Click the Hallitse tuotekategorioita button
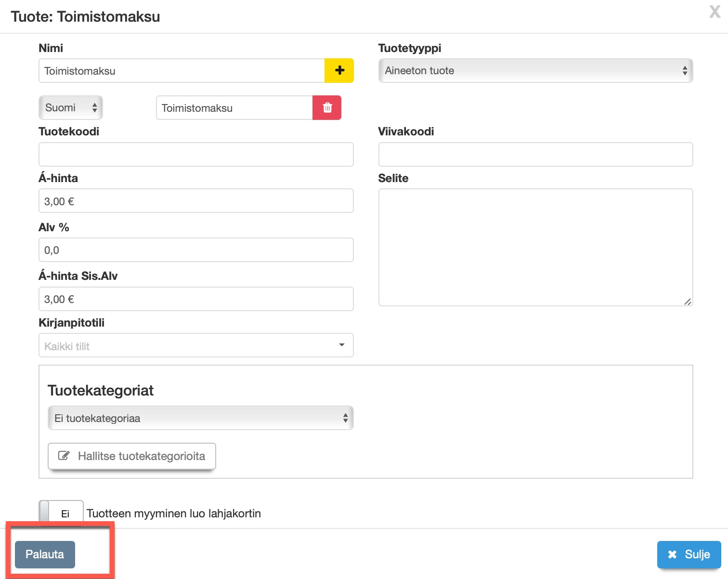 [132, 456]
